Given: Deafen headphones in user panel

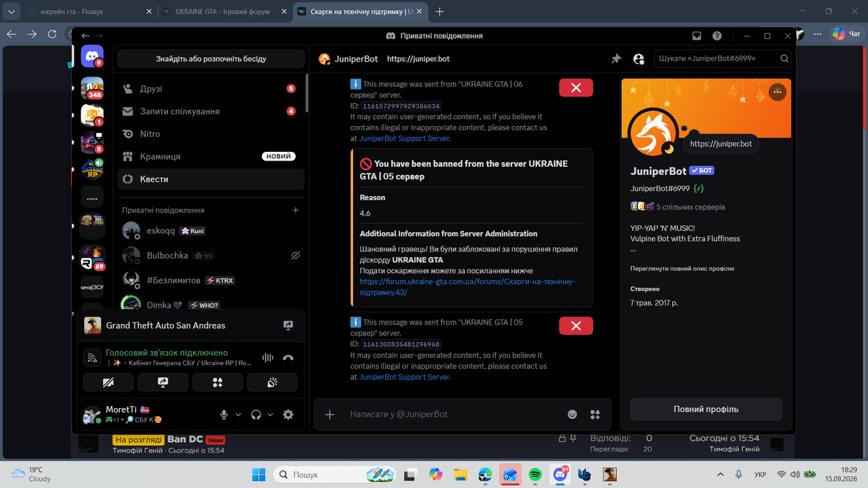Looking at the screenshot, I should click(x=256, y=415).
